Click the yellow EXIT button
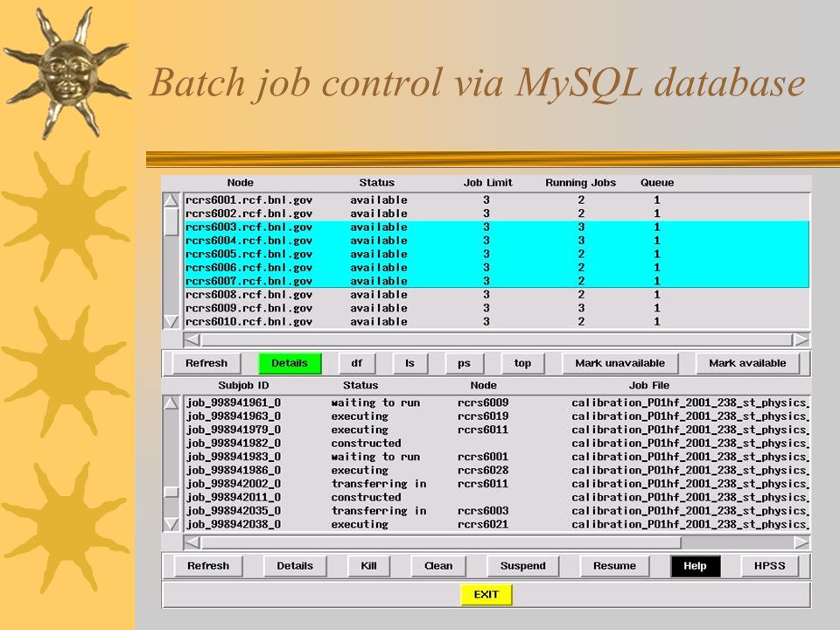Image resolution: width=840 pixels, height=630 pixels. tap(486, 594)
